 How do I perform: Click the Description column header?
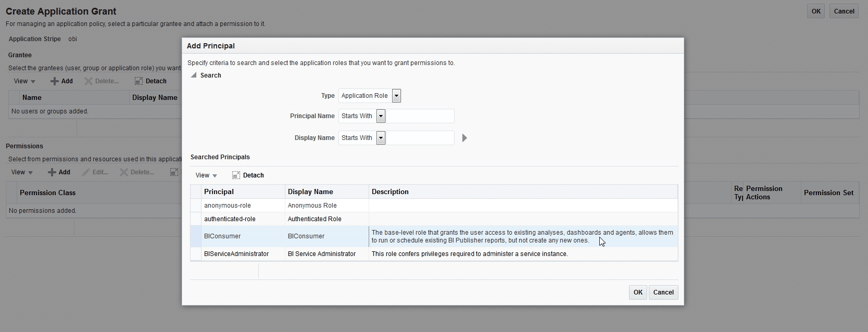390,192
